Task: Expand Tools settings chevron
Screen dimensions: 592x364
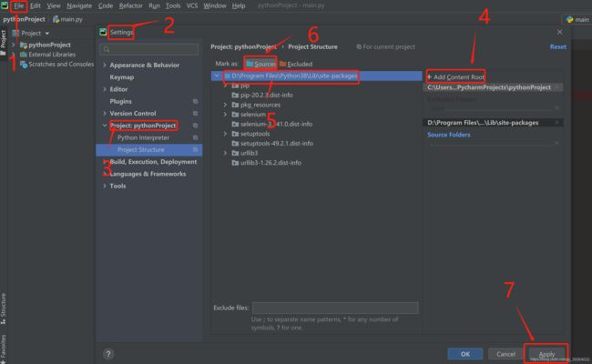Action: [105, 186]
